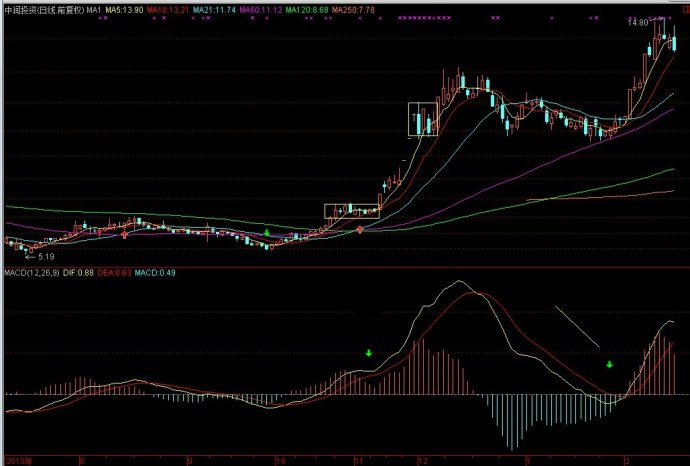Click the MA120:8.68 indicator label

point(308,9)
